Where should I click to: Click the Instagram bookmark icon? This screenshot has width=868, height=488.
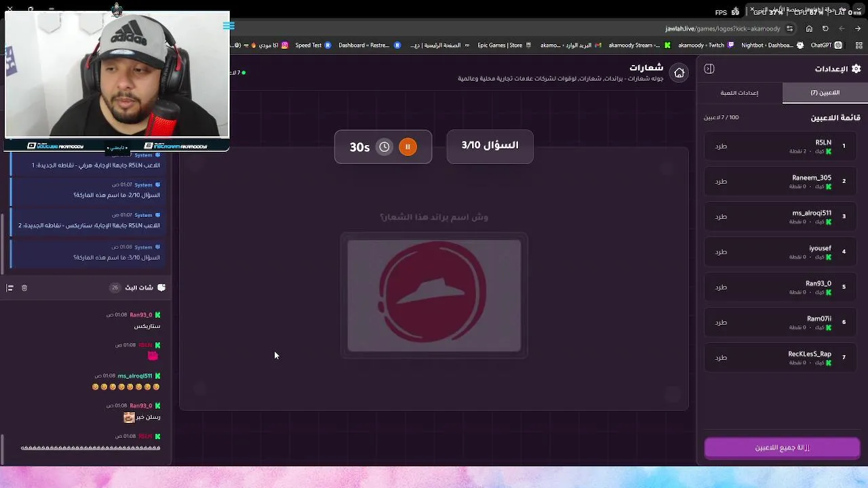click(285, 45)
